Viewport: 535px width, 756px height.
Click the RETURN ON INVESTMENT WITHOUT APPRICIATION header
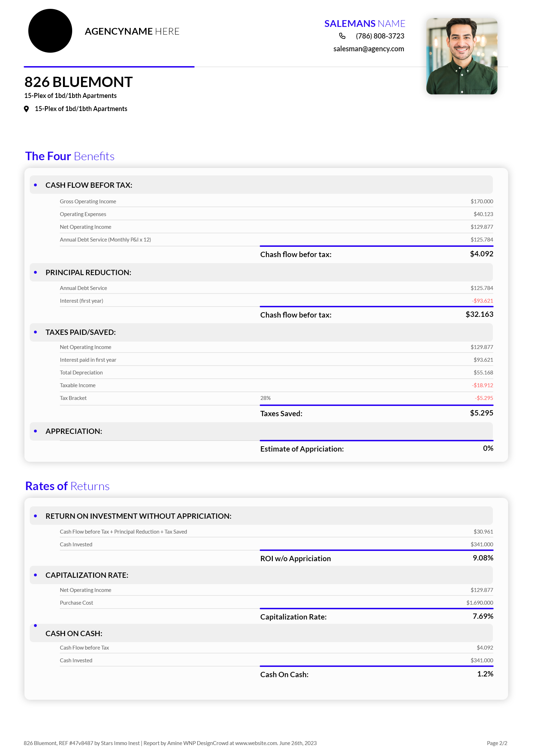tap(138, 516)
